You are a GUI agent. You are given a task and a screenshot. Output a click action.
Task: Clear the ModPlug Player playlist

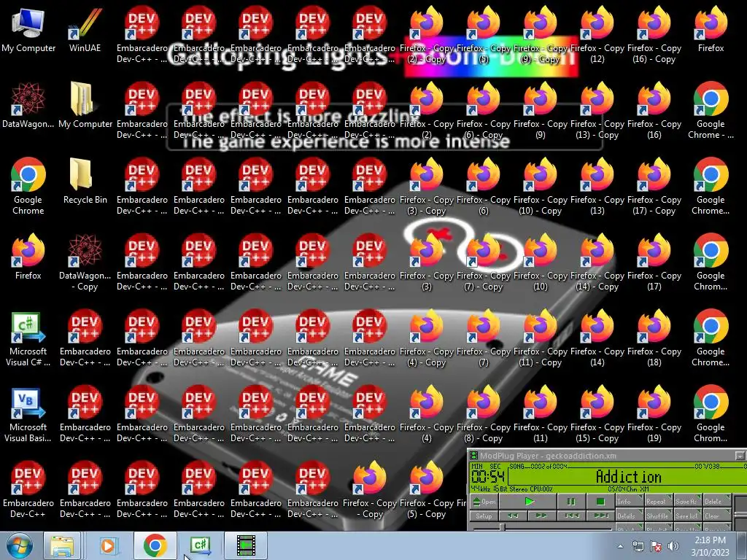tap(716, 516)
